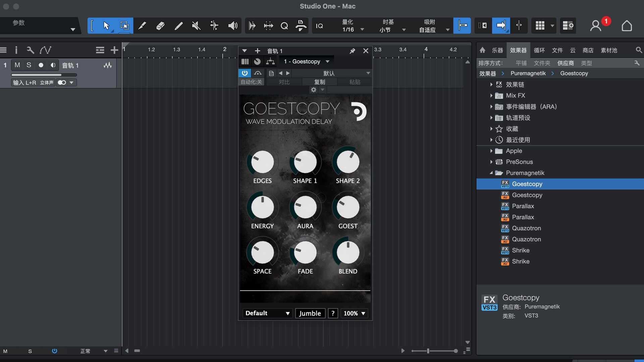Click the plugin settings gear icon

(314, 90)
